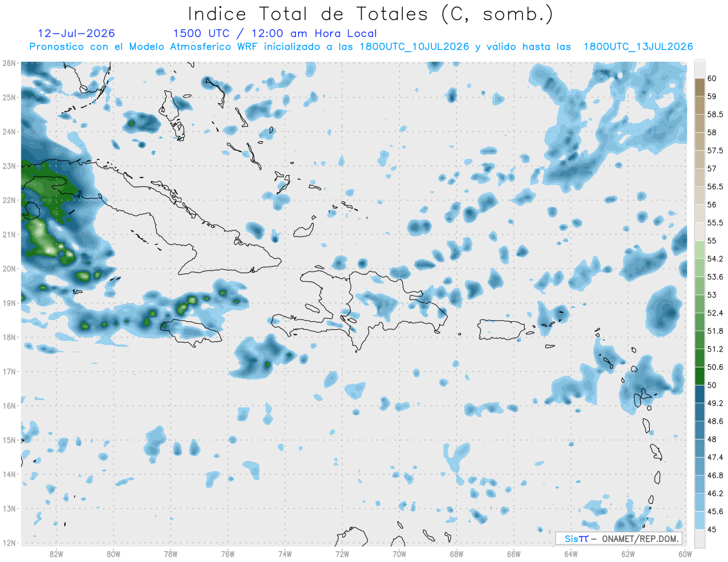Viewport: 728px width, 562px height.
Task: Click the '60W' longitude label
Action: 685,554
